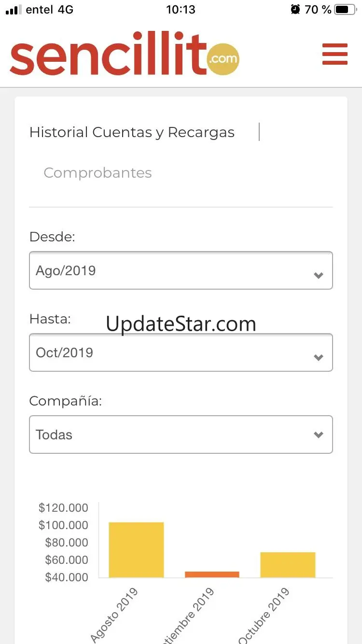Select the Octubre 2019 yellow bar

point(288,565)
